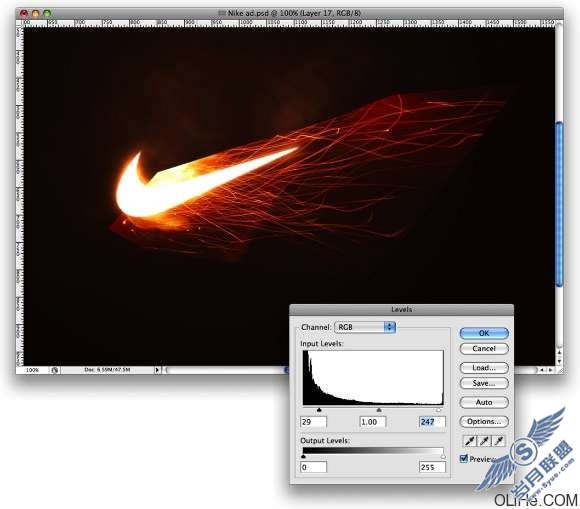Click the highlight input field showing 247
Viewport: 580px width, 509px height.
tap(432, 422)
